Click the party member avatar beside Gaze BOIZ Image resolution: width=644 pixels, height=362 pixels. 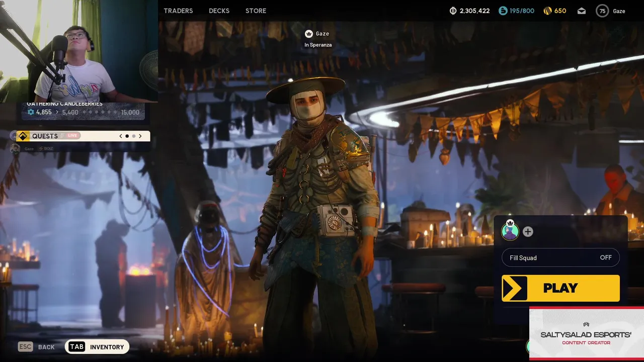[16, 148]
